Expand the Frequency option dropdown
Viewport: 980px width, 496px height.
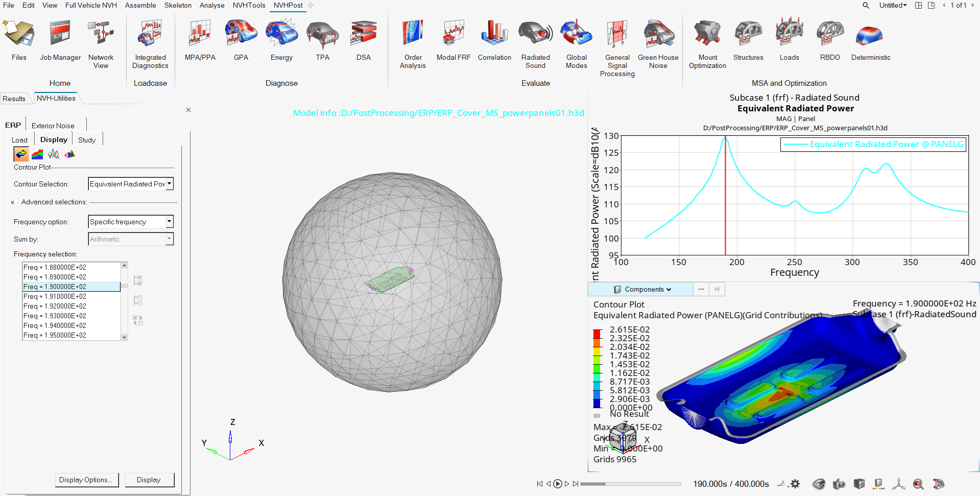(x=131, y=222)
